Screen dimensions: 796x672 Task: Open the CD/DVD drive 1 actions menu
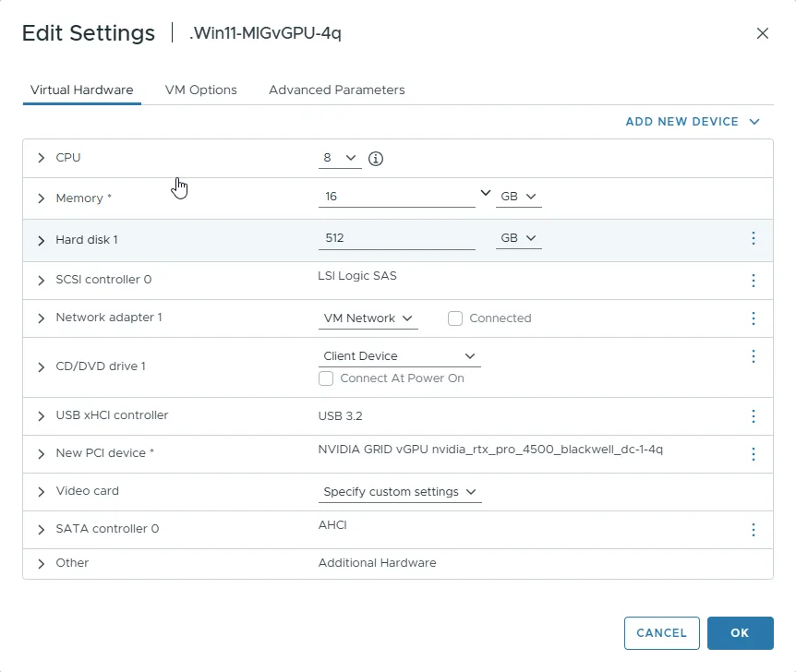[753, 356]
